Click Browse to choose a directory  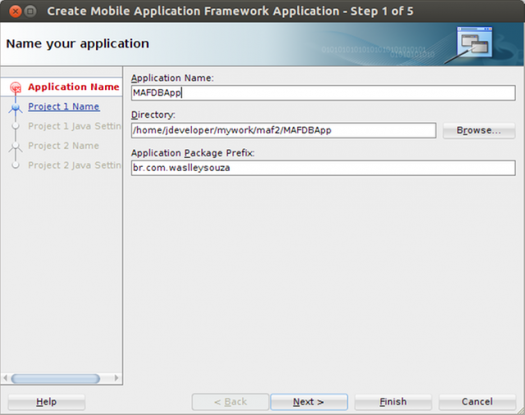(x=479, y=130)
